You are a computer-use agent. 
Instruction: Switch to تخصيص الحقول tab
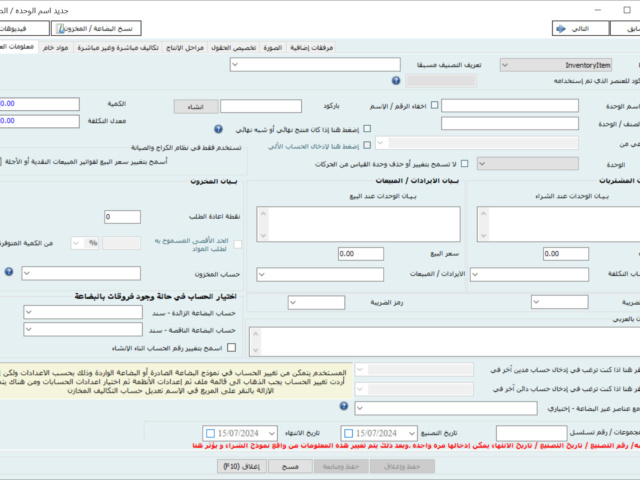click(233, 48)
